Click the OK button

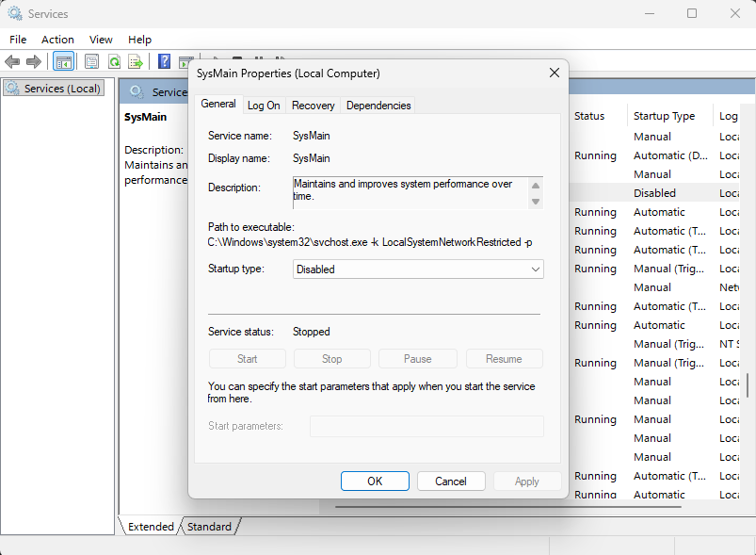pyautogui.click(x=375, y=482)
